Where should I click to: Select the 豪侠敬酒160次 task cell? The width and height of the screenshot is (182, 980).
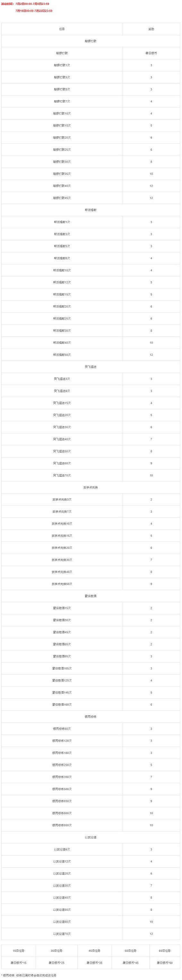[x=62, y=704]
